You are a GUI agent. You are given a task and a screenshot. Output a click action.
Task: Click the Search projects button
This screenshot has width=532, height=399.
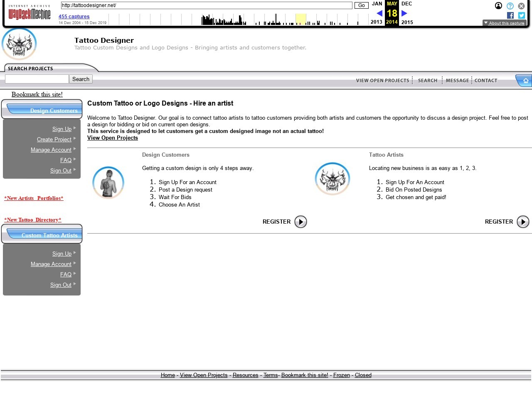click(x=81, y=79)
